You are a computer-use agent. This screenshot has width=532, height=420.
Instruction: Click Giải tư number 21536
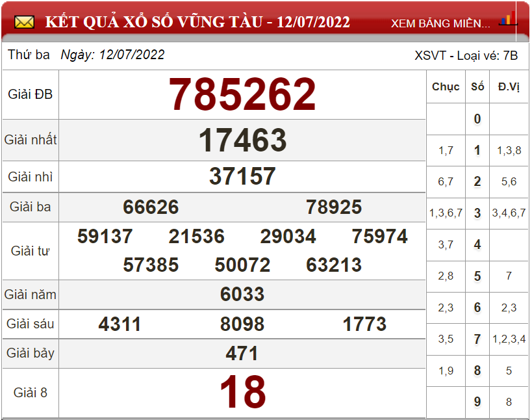tap(196, 236)
